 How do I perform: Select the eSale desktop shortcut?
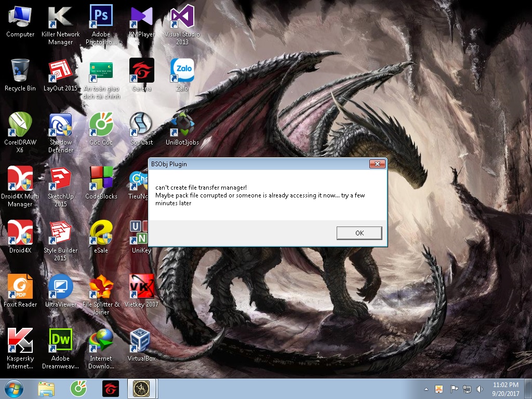(x=101, y=237)
